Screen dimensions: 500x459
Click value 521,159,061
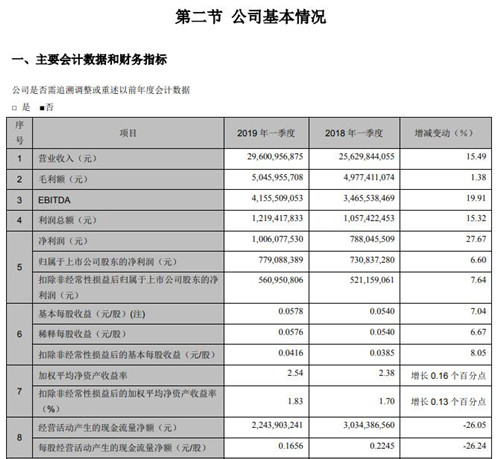372,280
